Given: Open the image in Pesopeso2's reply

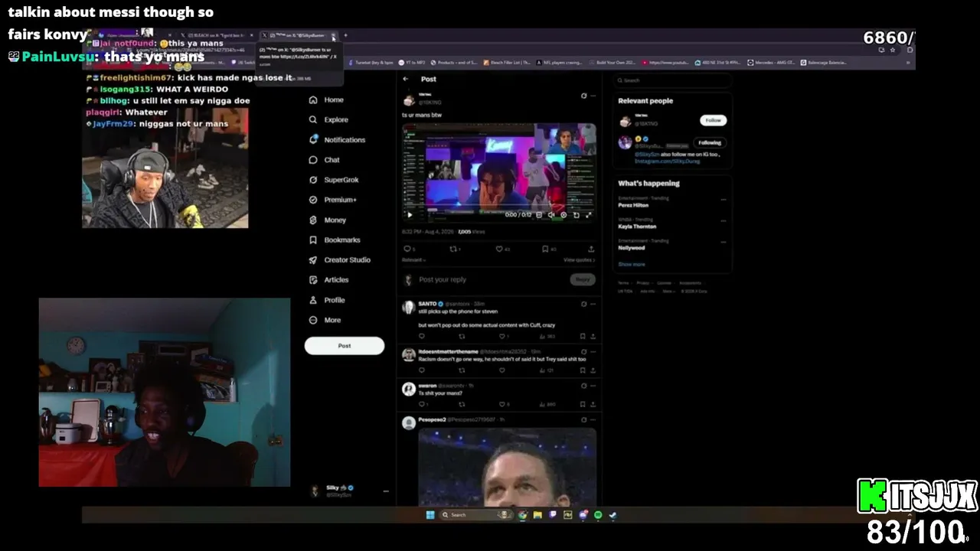Looking at the screenshot, I should click(x=507, y=467).
